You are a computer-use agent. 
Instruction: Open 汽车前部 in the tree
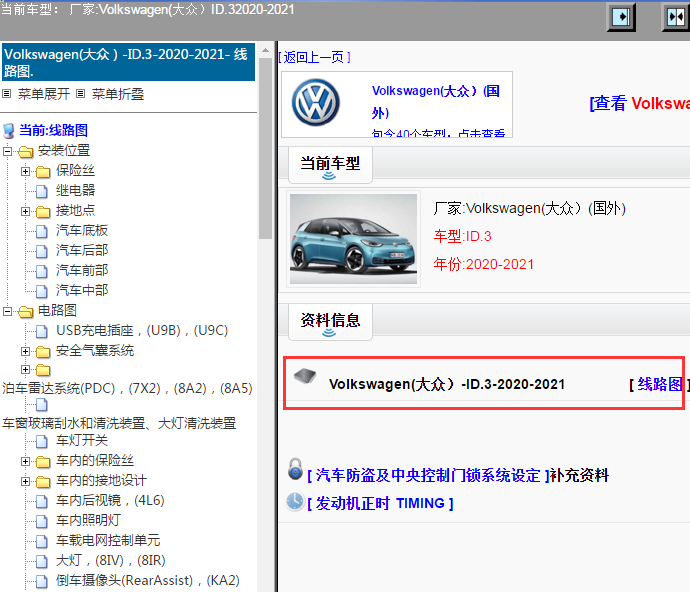coord(82,270)
